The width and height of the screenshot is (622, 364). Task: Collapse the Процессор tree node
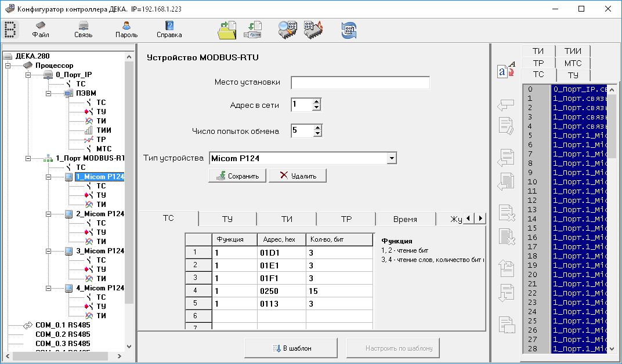[8, 65]
